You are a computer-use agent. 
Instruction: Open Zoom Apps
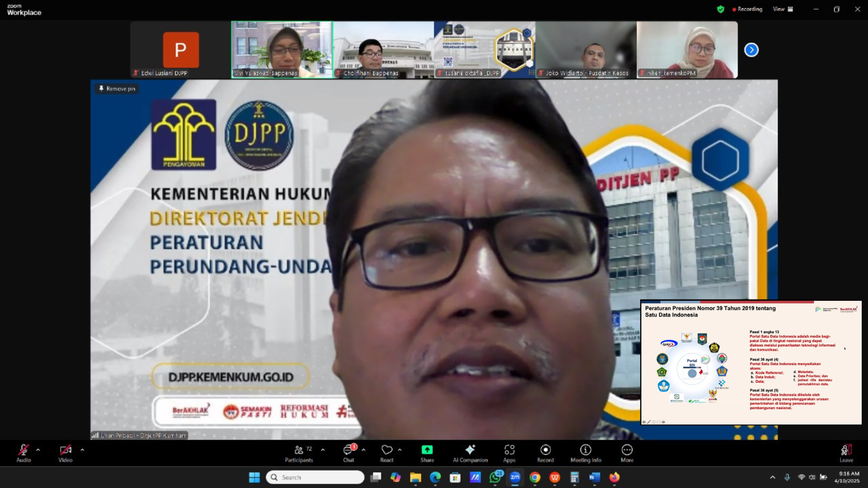pyautogui.click(x=509, y=453)
